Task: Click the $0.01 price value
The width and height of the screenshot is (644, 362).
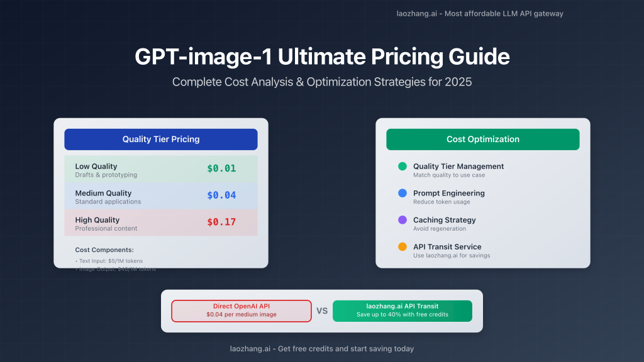Action: coord(221,168)
